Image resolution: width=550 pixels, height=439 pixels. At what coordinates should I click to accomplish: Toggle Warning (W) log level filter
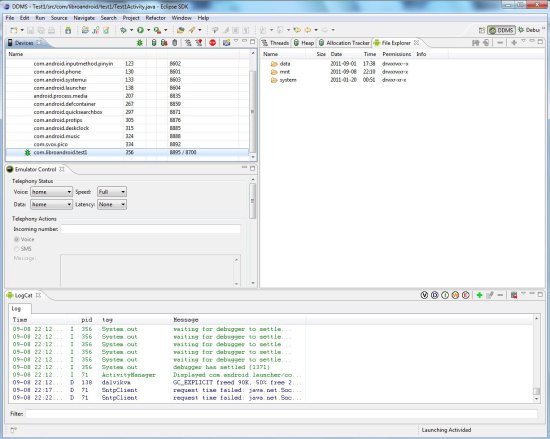455,295
